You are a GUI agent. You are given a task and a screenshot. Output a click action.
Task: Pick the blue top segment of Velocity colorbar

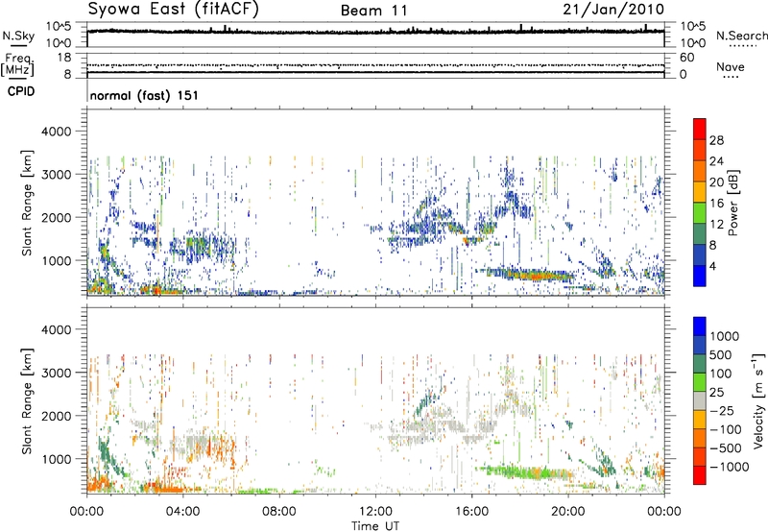pyautogui.click(x=700, y=326)
